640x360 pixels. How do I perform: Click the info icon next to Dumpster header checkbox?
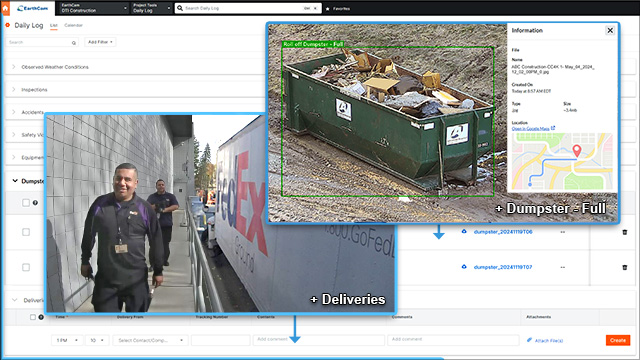point(36,202)
